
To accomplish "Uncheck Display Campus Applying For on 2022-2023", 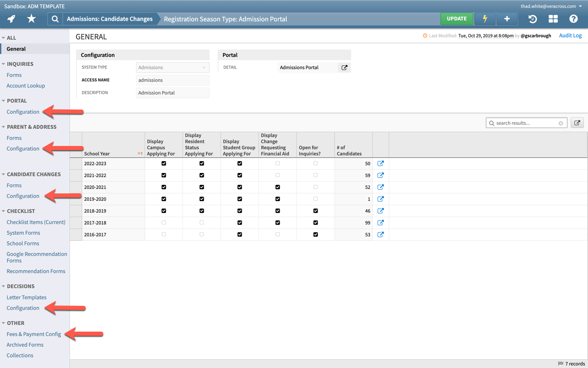I will tap(163, 163).
